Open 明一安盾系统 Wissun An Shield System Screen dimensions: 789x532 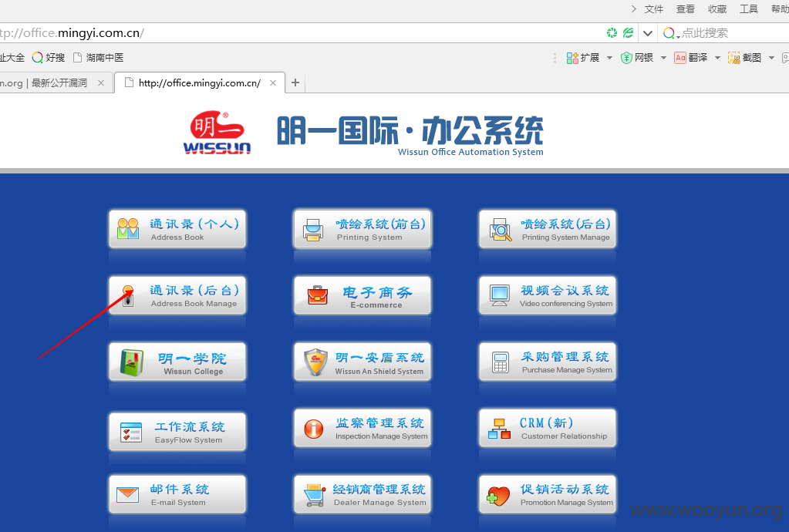(362, 362)
